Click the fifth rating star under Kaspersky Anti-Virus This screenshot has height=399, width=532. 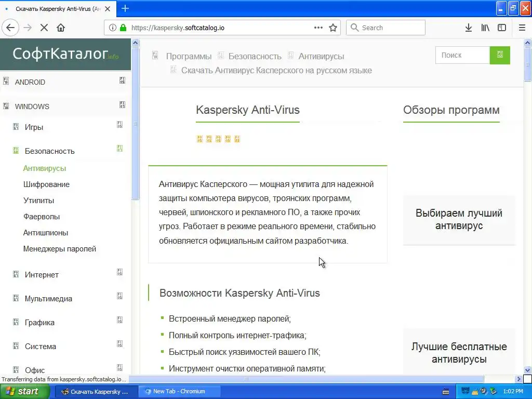point(237,139)
